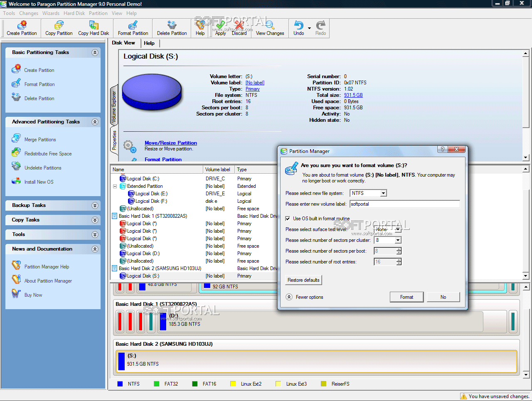Click the (S:) 931.5 GB NTFS partition bar

[317, 361]
